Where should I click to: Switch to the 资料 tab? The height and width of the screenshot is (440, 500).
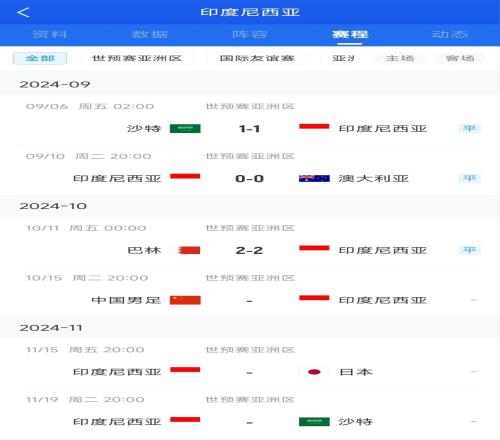tap(50, 34)
